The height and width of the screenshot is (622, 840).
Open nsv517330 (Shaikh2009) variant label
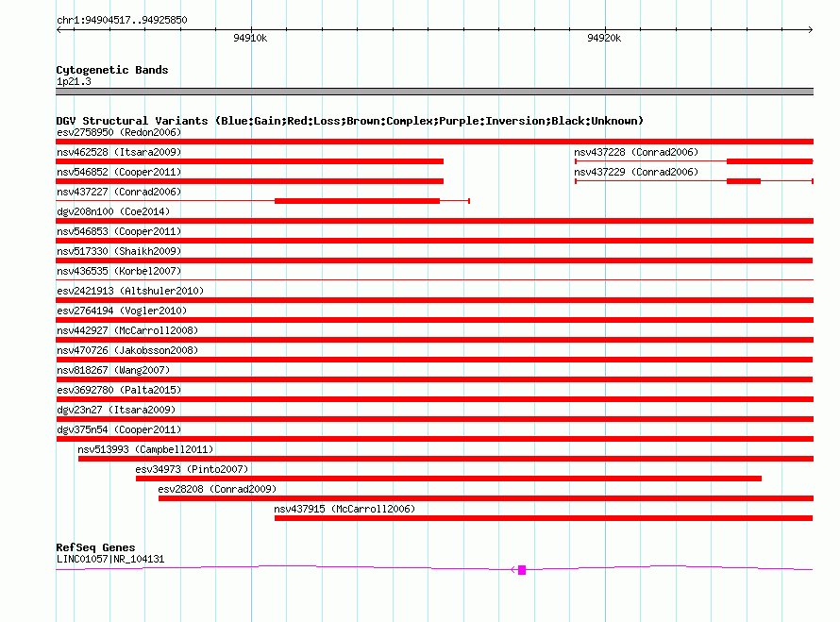point(119,251)
